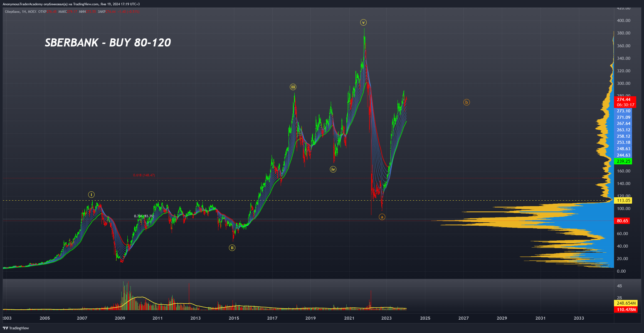Click the red volume label 110.478M
The image size is (644, 333).
tap(626, 310)
